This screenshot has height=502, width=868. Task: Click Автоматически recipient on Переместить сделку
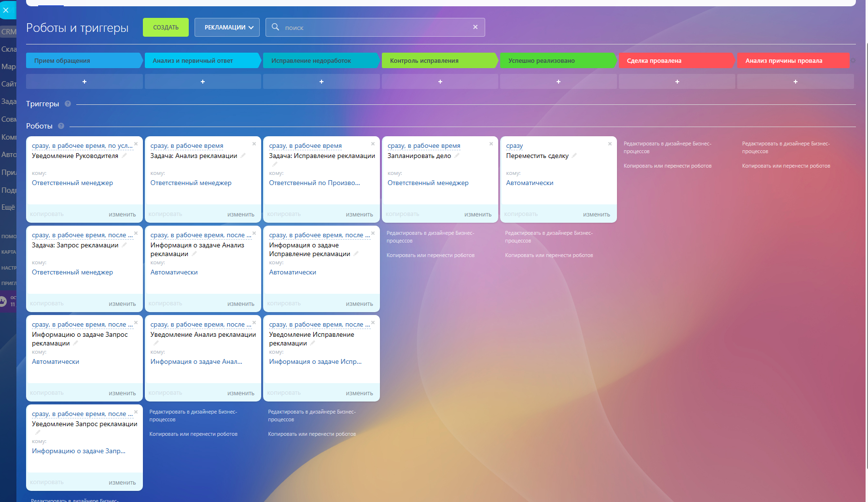pyautogui.click(x=530, y=183)
